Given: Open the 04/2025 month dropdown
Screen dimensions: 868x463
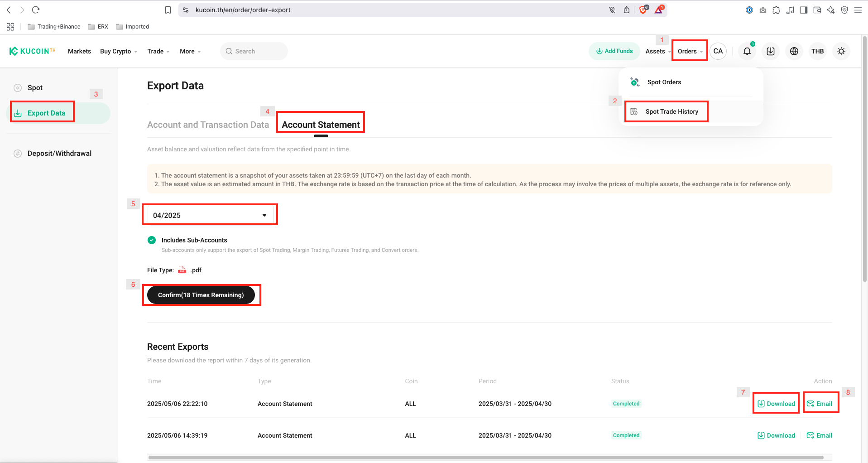Looking at the screenshot, I should pos(210,214).
